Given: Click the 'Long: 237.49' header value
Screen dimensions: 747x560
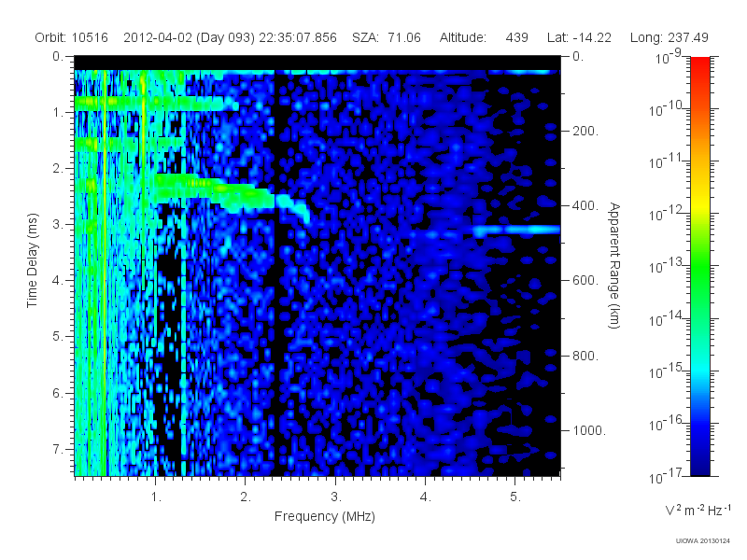Looking at the screenshot, I should [x=669, y=37].
